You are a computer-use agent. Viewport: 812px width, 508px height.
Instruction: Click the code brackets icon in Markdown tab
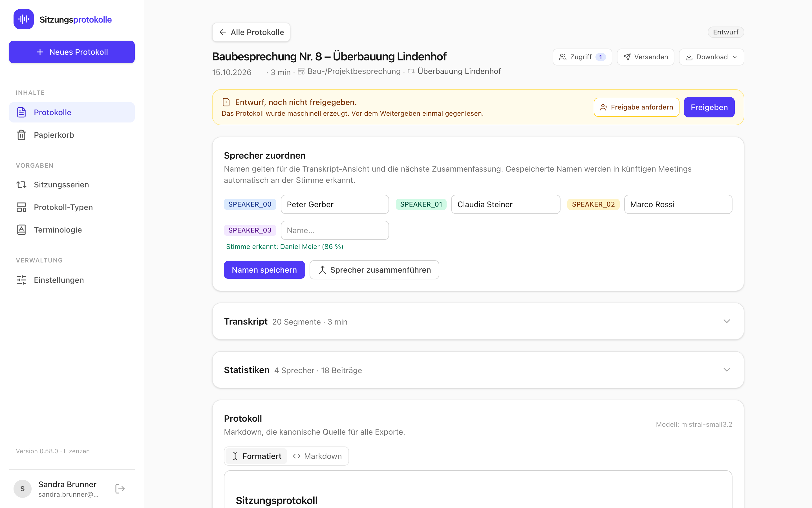(296, 456)
